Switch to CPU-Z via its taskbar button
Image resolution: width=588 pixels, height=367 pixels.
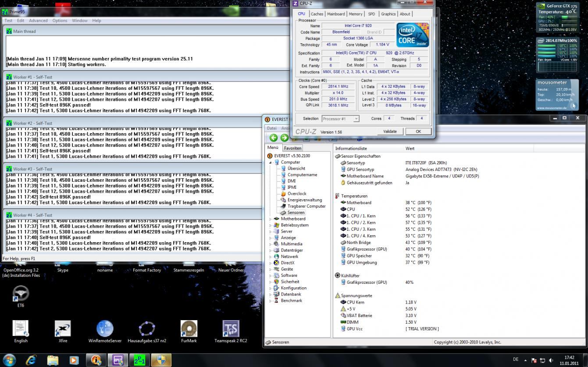click(118, 360)
